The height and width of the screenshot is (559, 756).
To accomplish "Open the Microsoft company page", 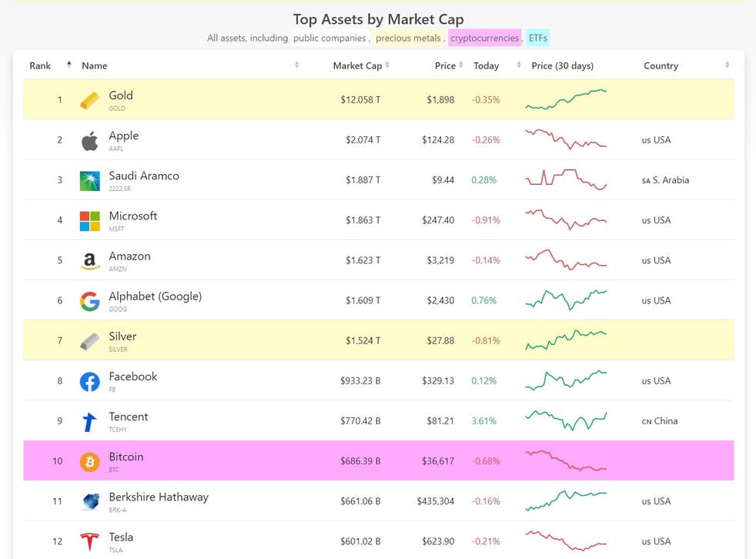I will click(133, 216).
